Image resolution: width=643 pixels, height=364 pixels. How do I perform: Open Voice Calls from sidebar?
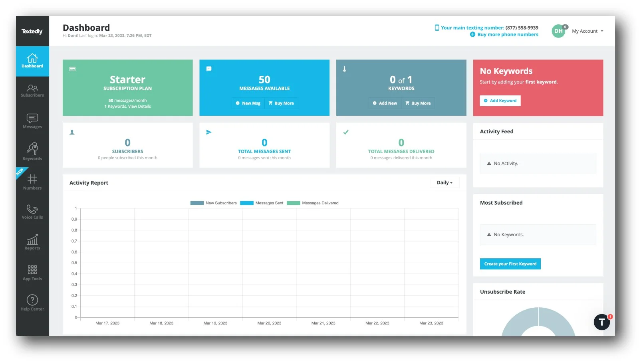(x=32, y=212)
